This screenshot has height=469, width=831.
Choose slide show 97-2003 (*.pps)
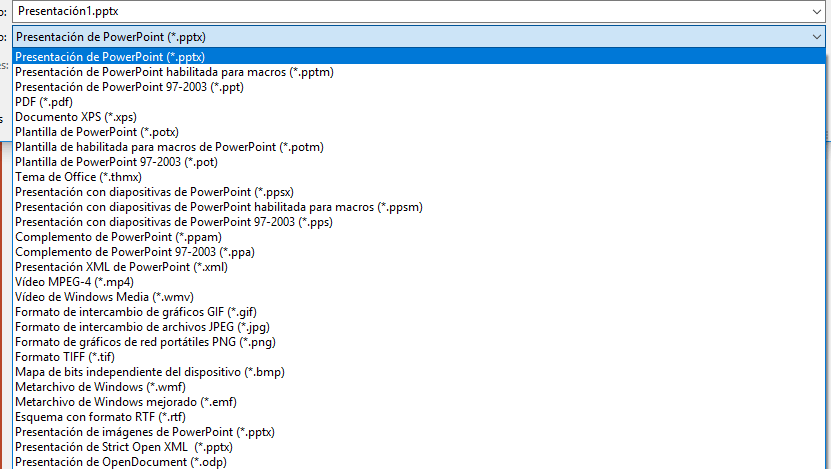click(x=419, y=222)
